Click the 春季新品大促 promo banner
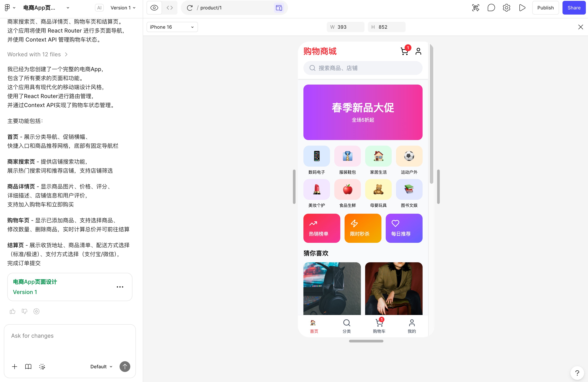The height and width of the screenshot is (382, 588). tap(363, 112)
